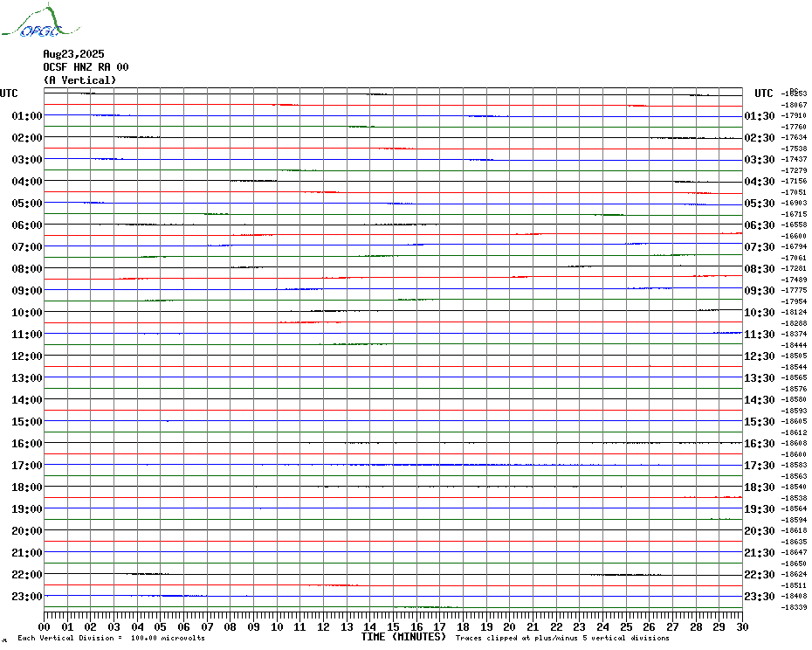The height and width of the screenshot is (650, 812).
Task: Click the 'Traces clipped at plus/minus 5' note
Action: pos(562,638)
